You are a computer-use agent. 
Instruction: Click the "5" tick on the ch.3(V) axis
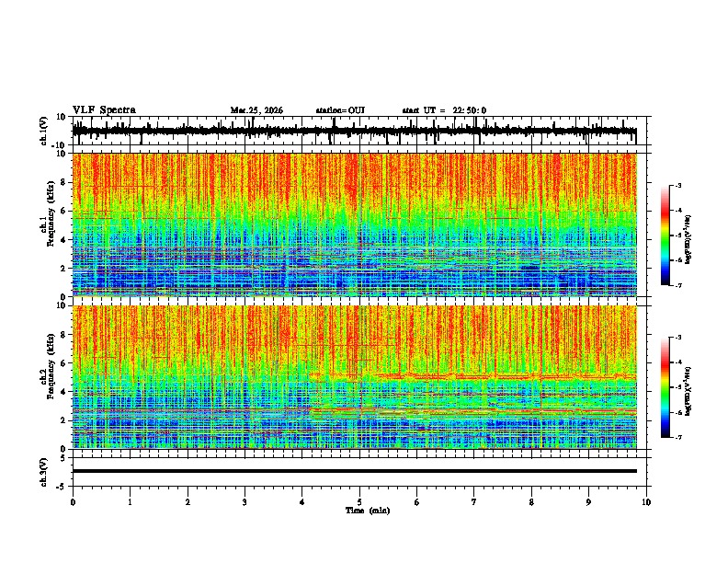(64, 457)
